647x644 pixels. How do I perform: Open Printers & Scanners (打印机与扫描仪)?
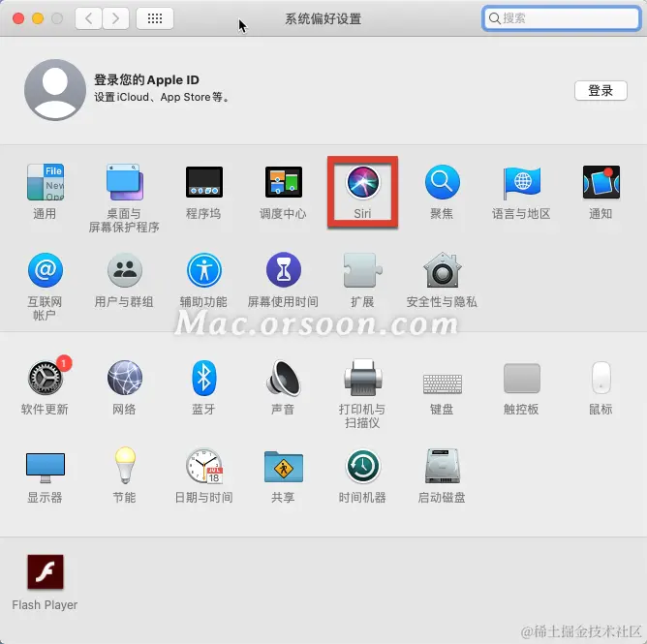pyautogui.click(x=362, y=378)
